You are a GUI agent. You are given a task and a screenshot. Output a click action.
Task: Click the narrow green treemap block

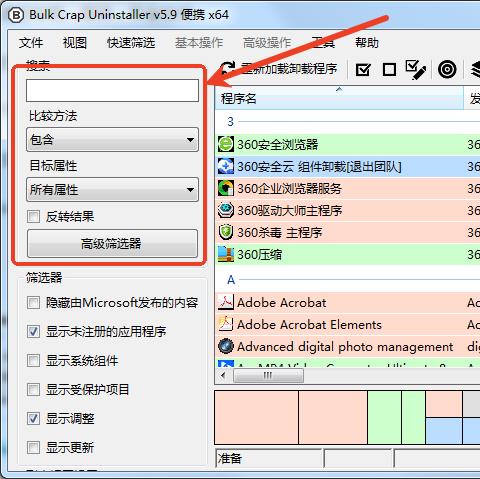coord(413,417)
